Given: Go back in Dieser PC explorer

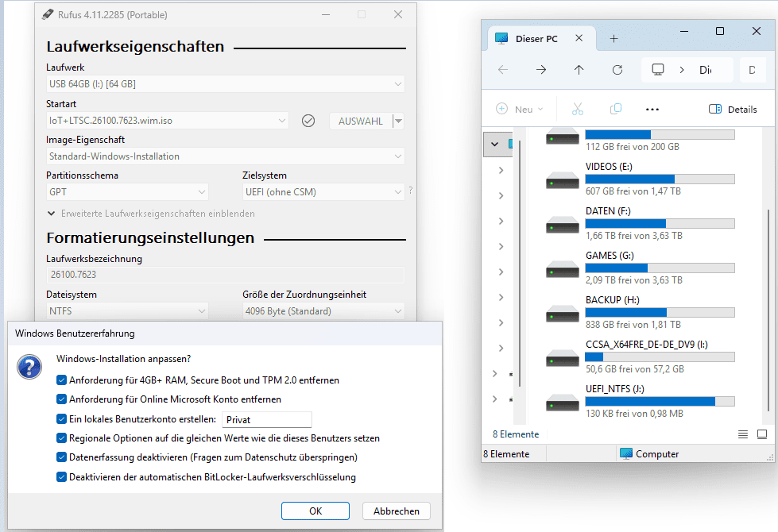Looking at the screenshot, I should point(503,70).
